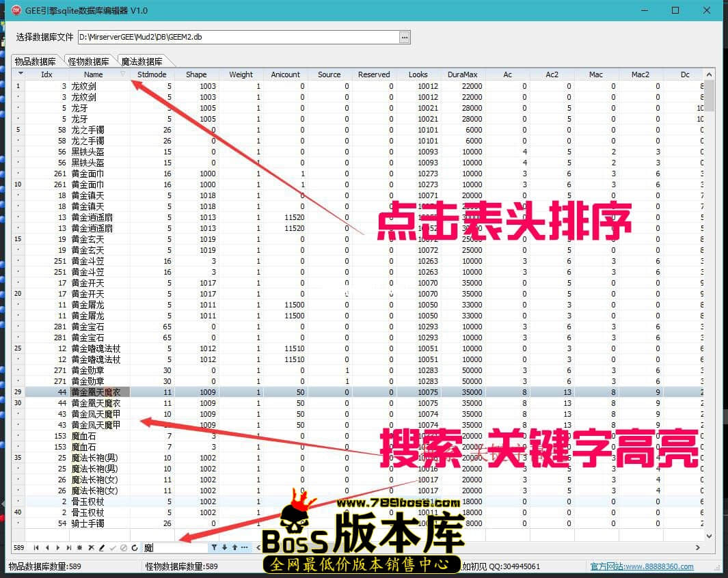Open grid options triangle at top-left corner
The image size is (728, 578).
[21, 74]
